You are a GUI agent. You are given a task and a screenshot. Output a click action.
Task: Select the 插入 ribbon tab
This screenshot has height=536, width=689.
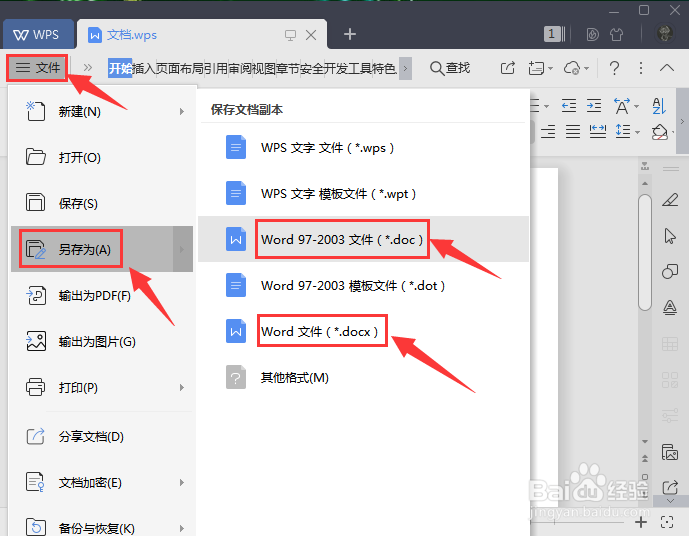coord(144,68)
